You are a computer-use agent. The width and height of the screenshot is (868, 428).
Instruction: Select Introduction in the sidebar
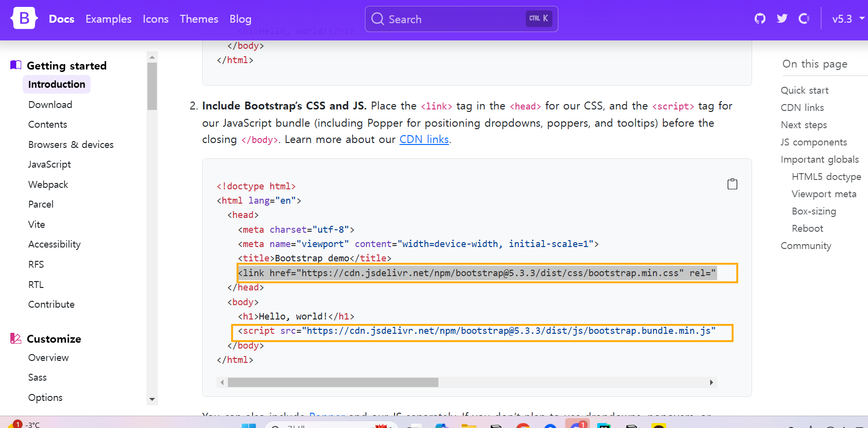[57, 84]
